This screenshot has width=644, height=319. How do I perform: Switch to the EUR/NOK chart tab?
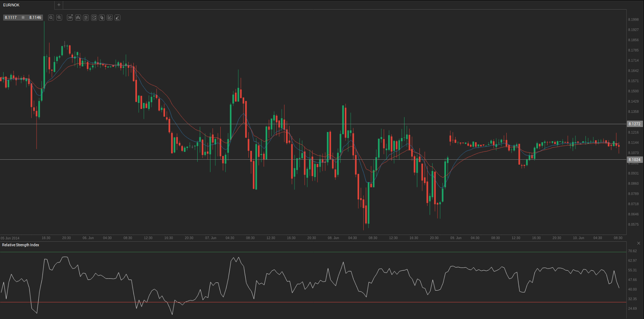(x=11, y=5)
